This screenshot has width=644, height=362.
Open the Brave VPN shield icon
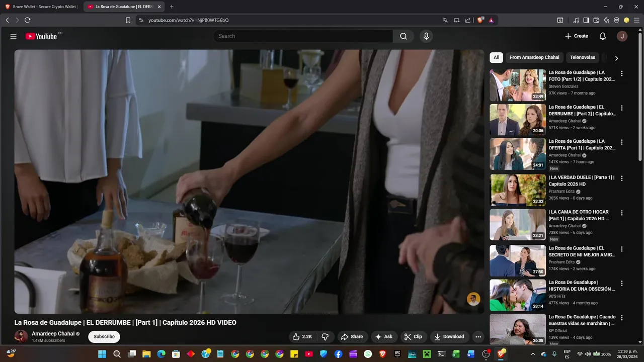click(x=616, y=20)
